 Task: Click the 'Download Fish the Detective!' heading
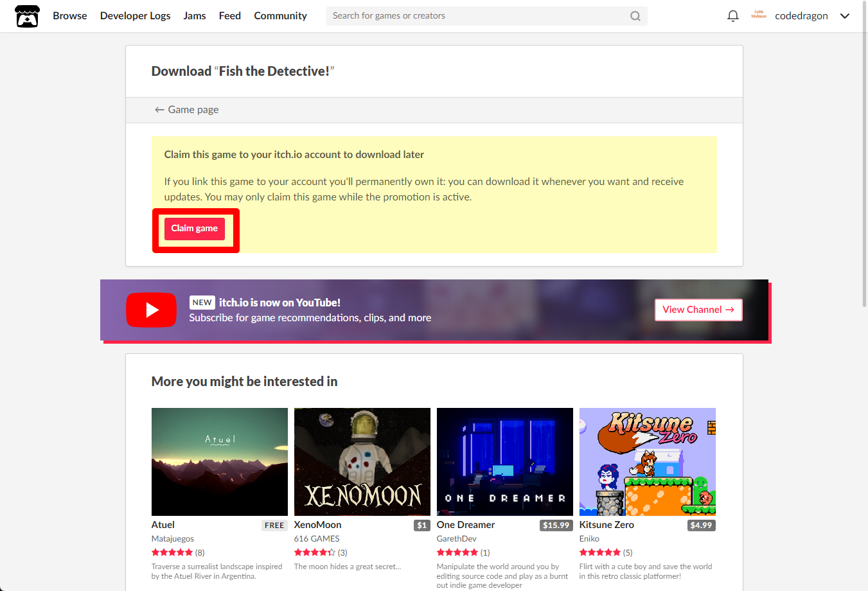pyautogui.click(x=243, y=71)
